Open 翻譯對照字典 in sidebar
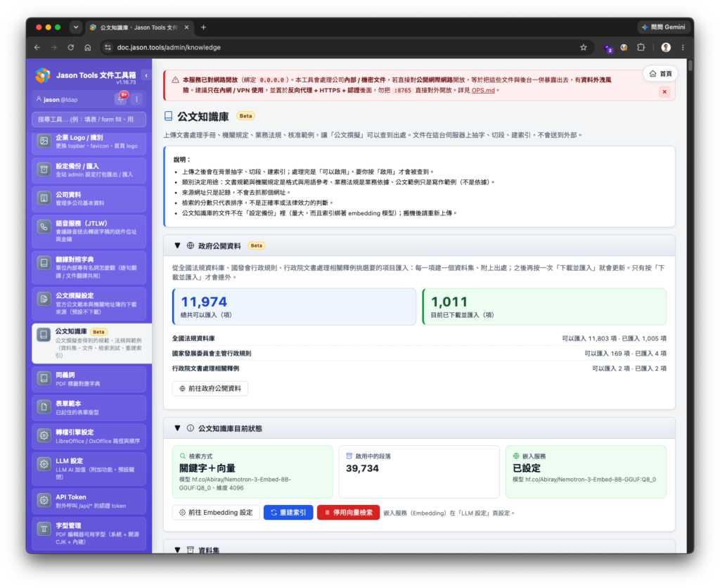Image resolution: width=720 pixels, height=588 pixels. pos(89,267)
